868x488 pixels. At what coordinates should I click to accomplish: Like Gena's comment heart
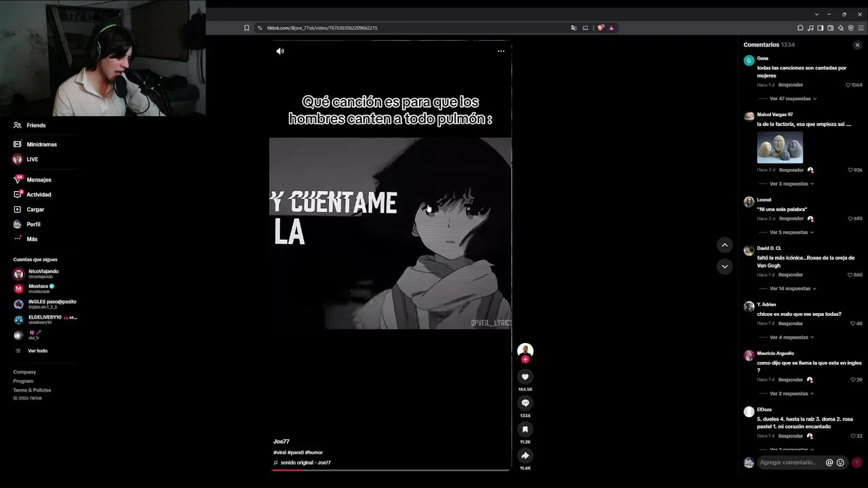point(848,85)
